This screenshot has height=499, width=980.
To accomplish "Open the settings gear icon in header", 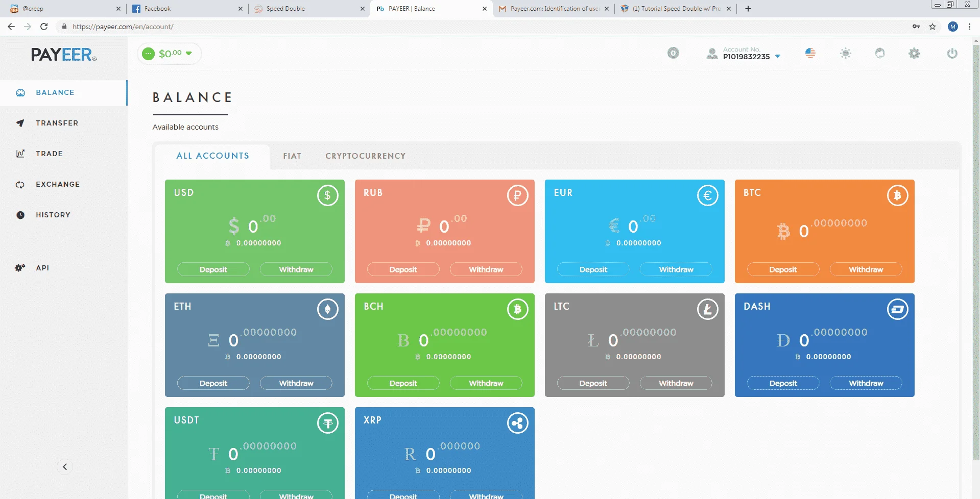I will coord(914,53).
